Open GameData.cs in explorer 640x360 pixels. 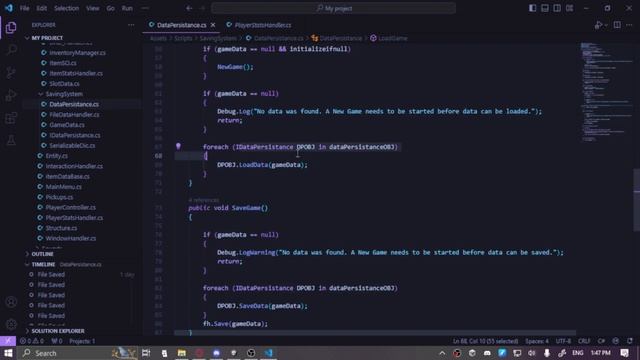pyautogui.click(x=67, y=125)
